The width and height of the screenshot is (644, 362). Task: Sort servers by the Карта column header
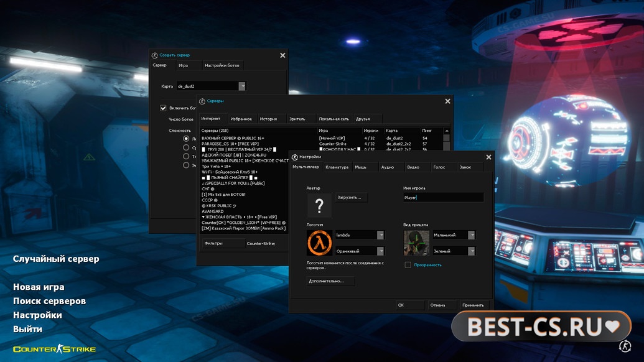402,131
